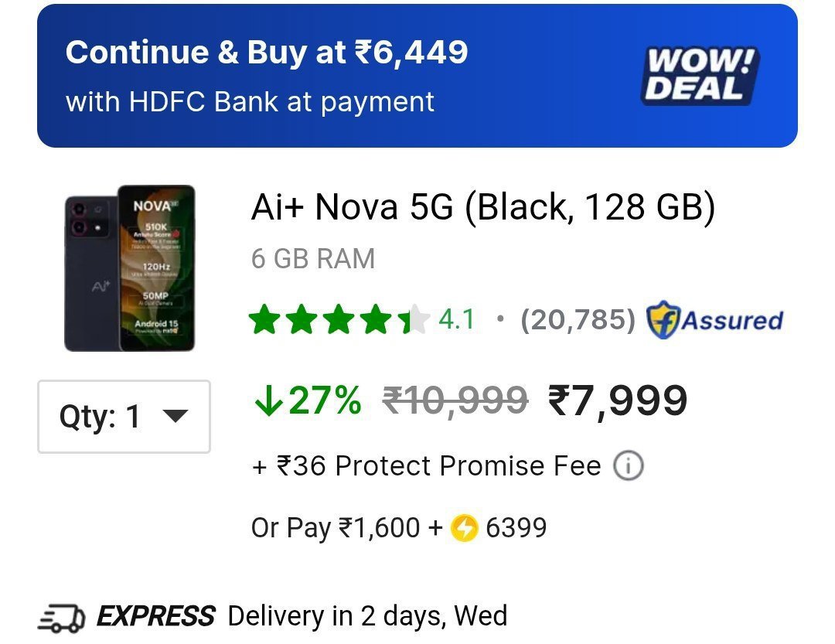Click the express delivery truck icon

(x=60, y=618)
